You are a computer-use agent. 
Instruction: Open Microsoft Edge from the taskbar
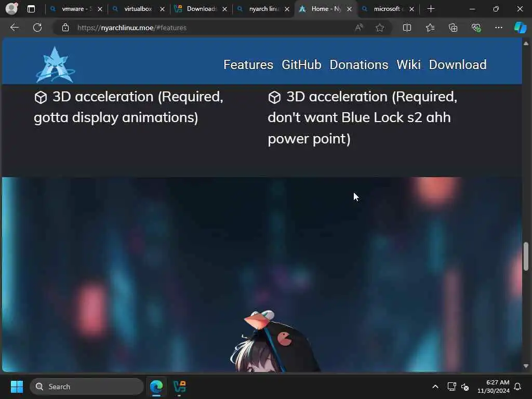[156, 387]
